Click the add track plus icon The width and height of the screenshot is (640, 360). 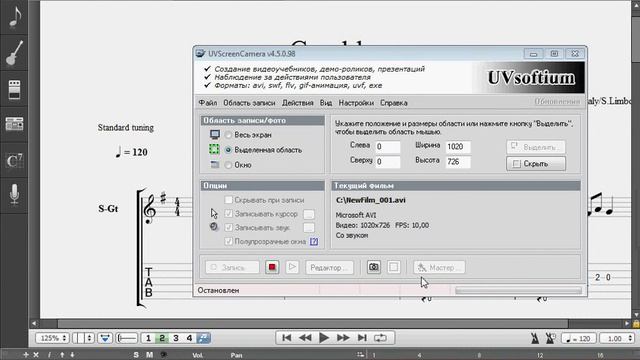click(x=26, y=355)
